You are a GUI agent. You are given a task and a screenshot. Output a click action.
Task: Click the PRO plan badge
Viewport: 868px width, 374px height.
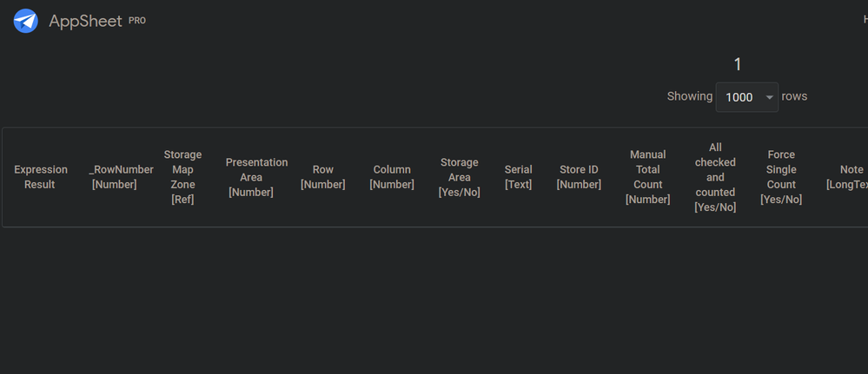[x=137, y=21]
